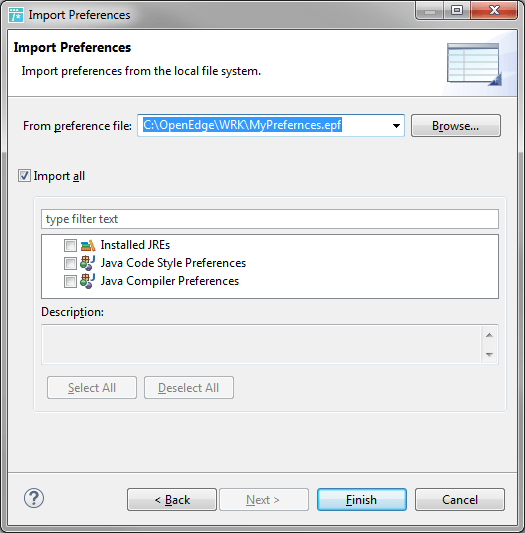
Task: Click the Finish button
Action: pyautogui.click(x=361, y=500)
